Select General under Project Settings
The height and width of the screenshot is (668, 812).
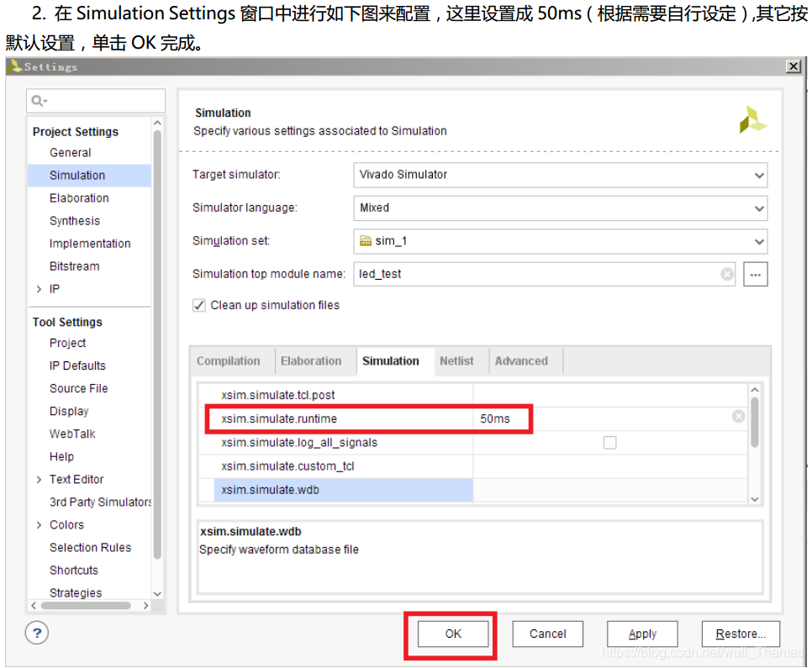[x=71, y=153]
